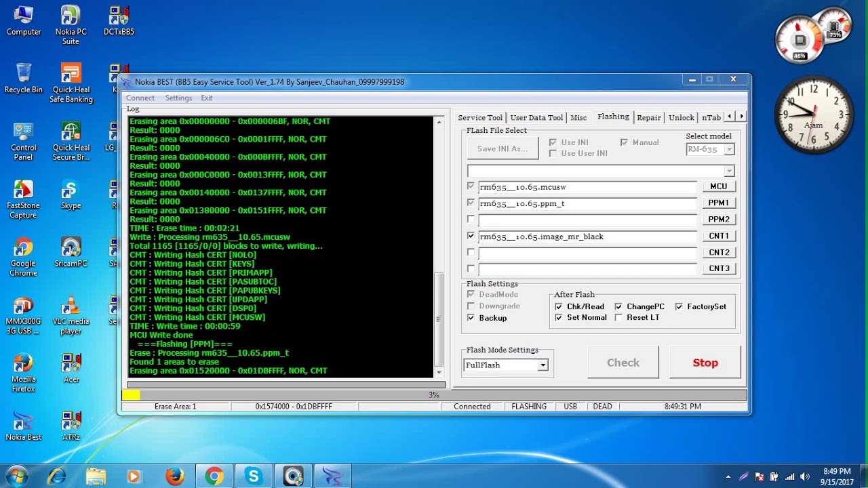Image resolution: width=868 pixels, height=488 pixels.
Task: Open the Connect menu
Action: click(140, 98)
